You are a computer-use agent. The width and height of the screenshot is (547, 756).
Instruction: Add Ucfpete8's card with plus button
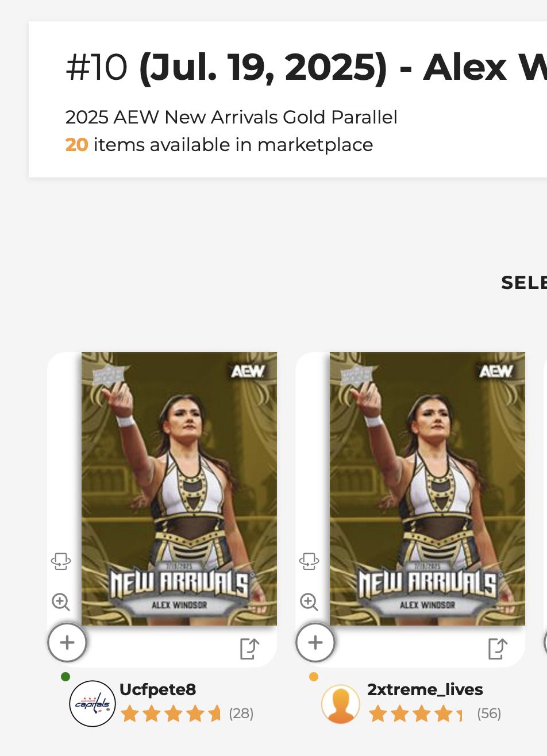pos(67,643)
